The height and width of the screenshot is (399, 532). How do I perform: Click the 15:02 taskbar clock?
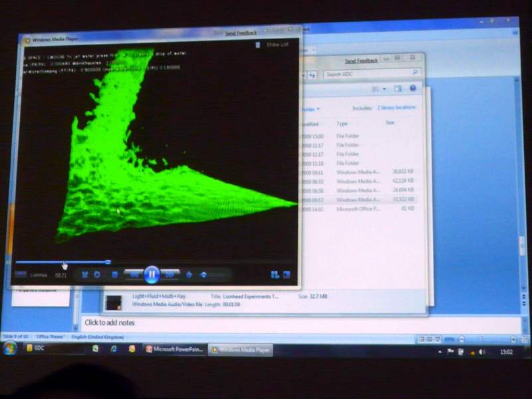(x=506, y=352)
